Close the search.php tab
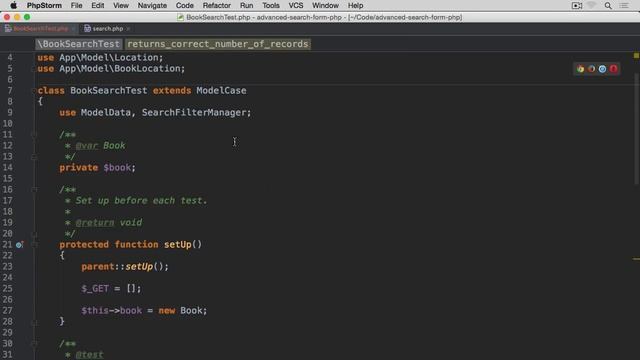This screenshot has height=360, width=640. coord(128,29)
